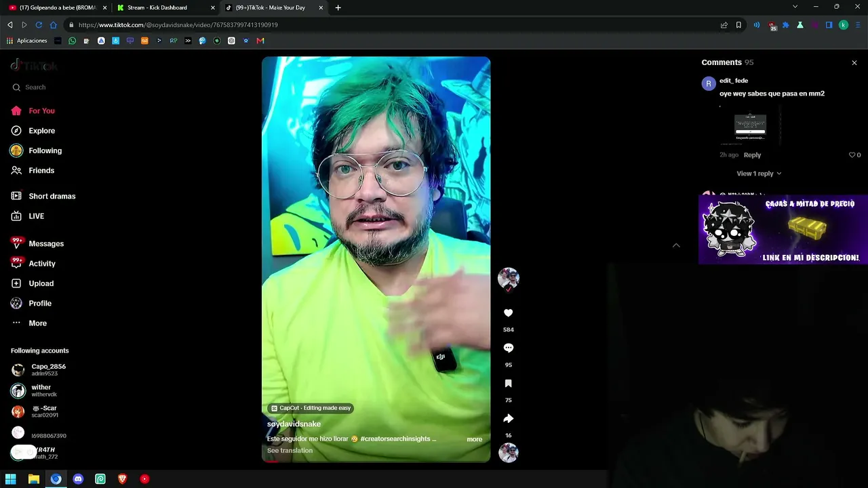This screenshot has width=868, height=488.
Task: Open the Gmail bookmark
Action: [x=260, y=41]
